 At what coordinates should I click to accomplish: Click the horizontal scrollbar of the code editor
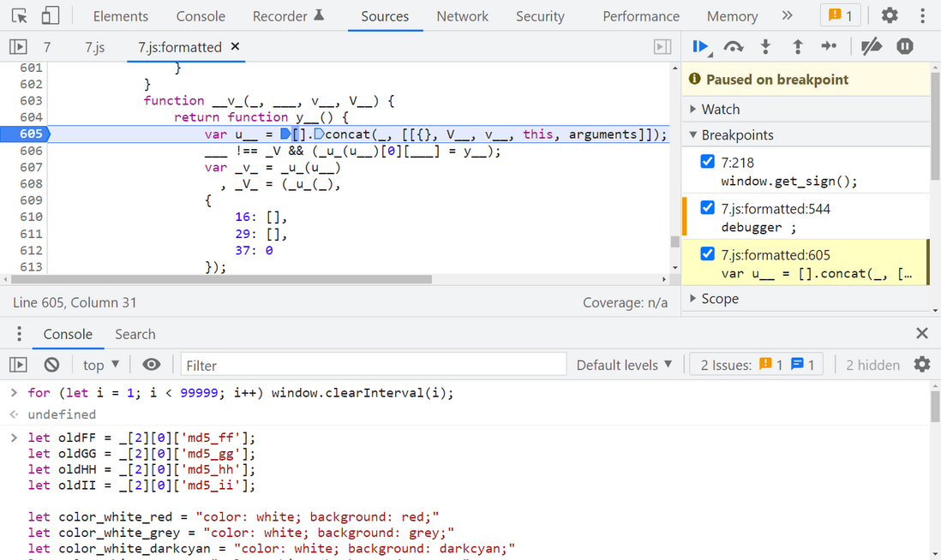tap(221, 279)
